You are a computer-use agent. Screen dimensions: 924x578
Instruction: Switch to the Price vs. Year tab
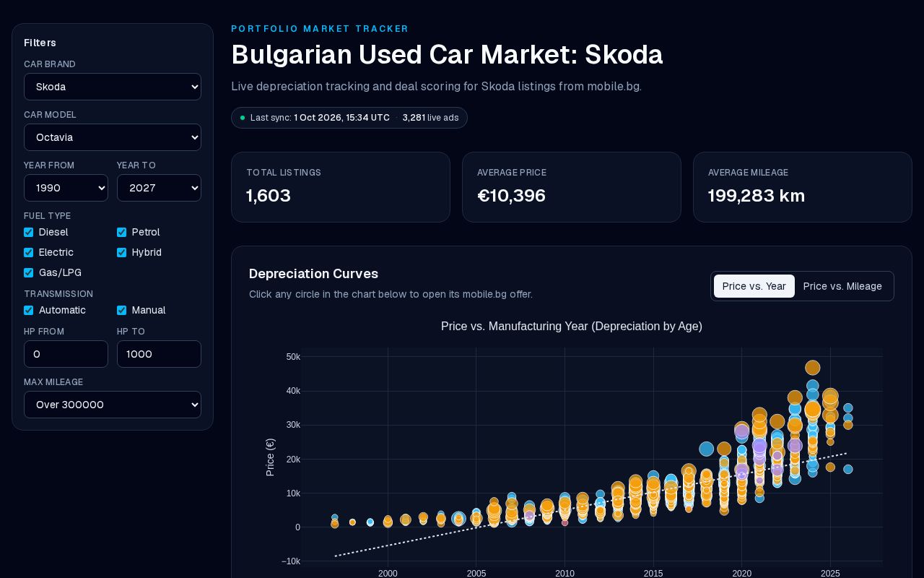[754, 286]
